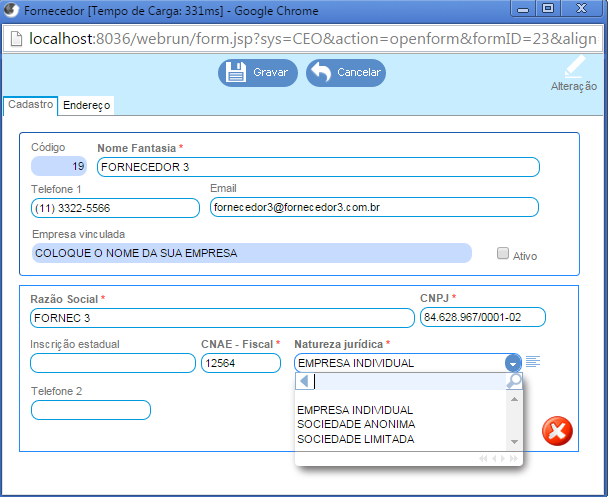Viewport: 608px width, 497px height.
Task: Click the CNPJ input field
Action: 483,317
